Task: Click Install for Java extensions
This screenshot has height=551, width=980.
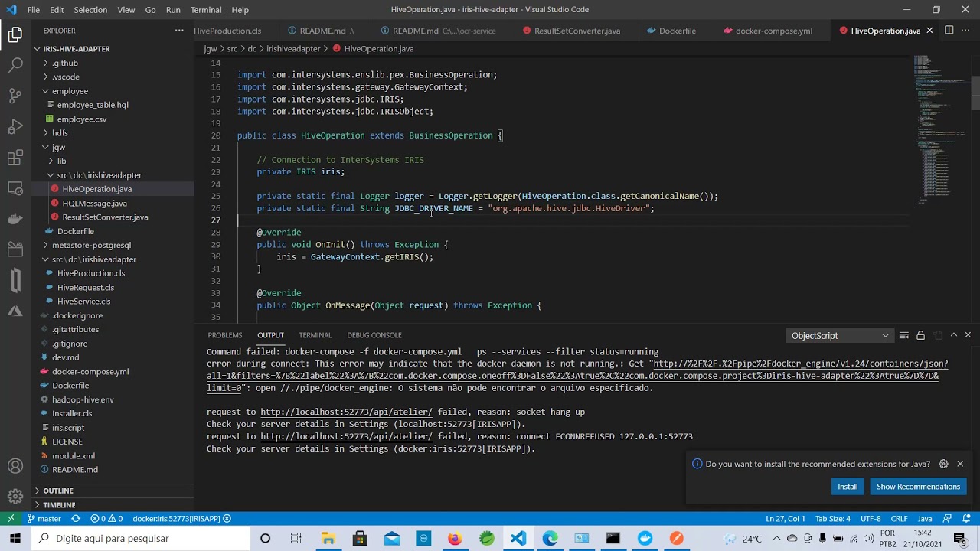Action: pyautogui.click(x=847, y=487)
